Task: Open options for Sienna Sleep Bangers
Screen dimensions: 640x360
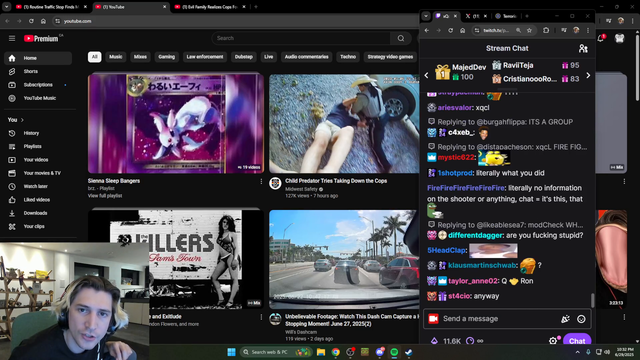Action: coord(261,182)
